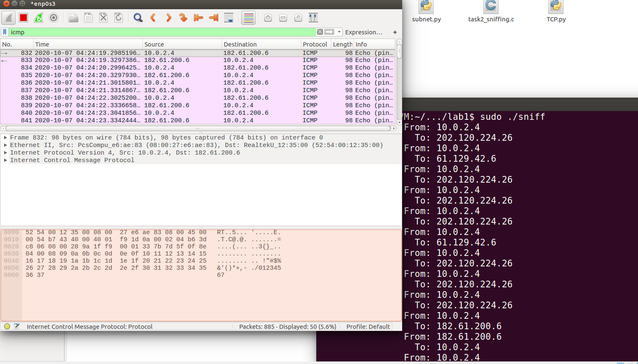Sort packets by Info column
Image resolution: width=638 pixels, height=364 pixels.
[x=375, y=44]
